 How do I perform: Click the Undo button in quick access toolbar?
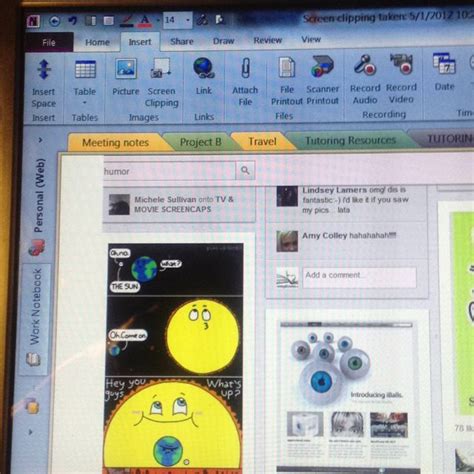72,21
